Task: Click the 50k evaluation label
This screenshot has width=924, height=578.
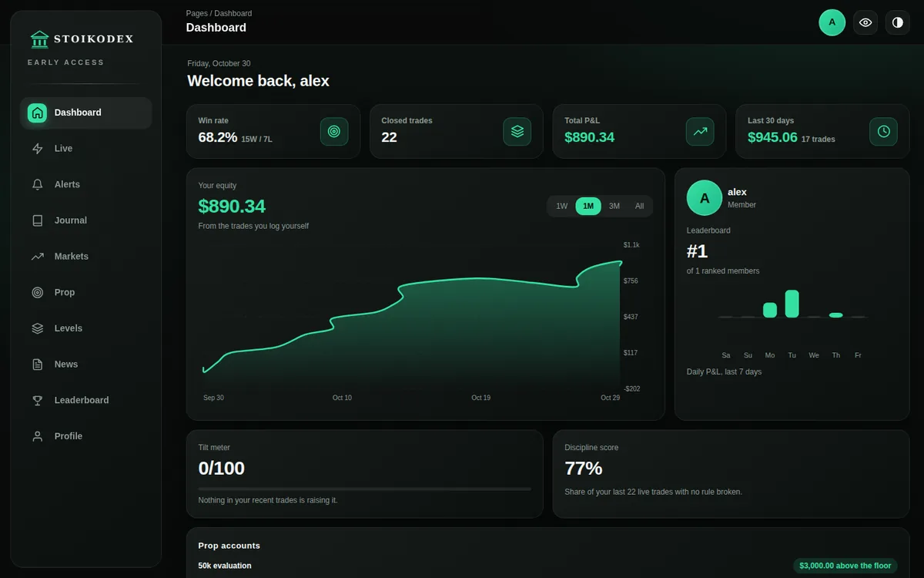Action: [225, 566]
